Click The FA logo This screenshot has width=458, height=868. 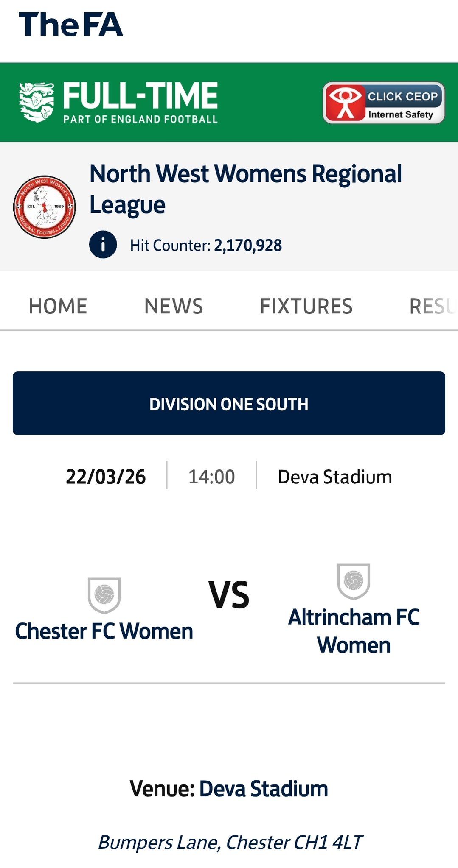pos(71,25)
